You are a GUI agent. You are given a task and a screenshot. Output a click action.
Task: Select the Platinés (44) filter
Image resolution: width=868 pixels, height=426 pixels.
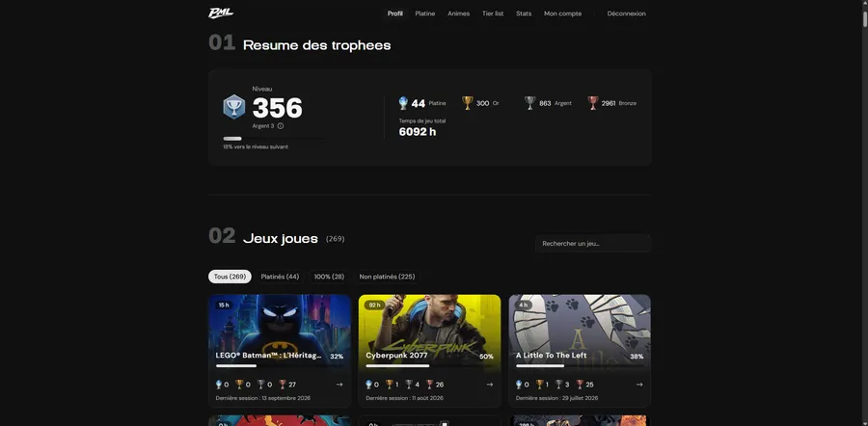280,277
